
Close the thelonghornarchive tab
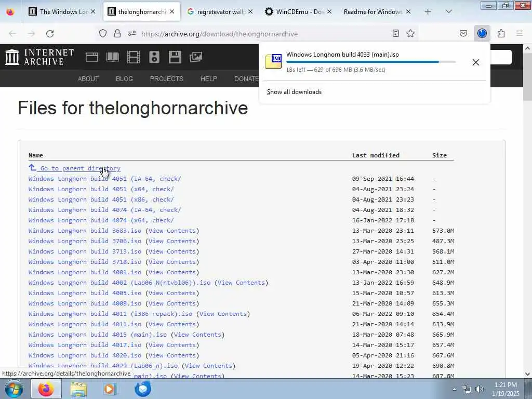[172, 12]
